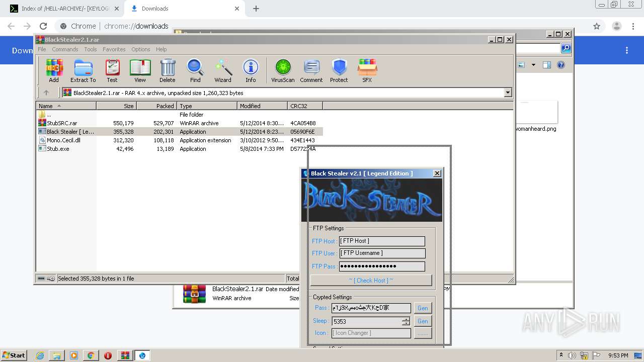
Task: Switch to the Downloads tab
Action: point(184,9)
